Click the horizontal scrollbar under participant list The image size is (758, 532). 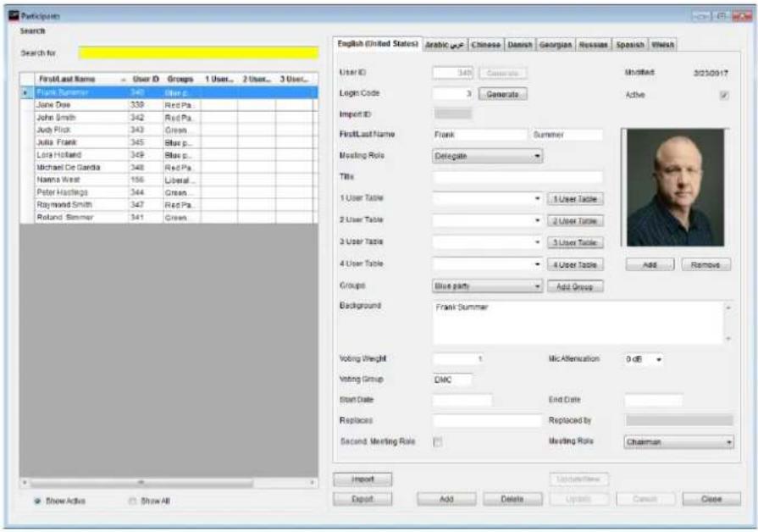tap(169, 483)
